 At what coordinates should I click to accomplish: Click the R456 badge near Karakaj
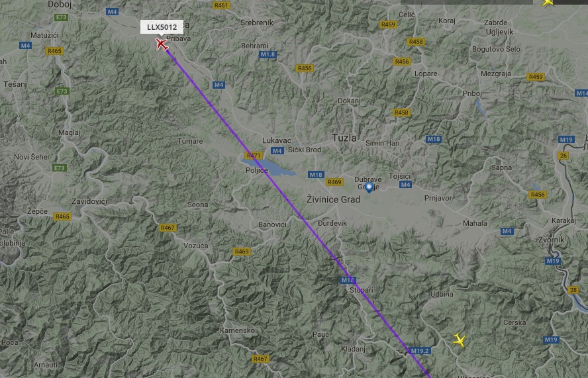[x=538, y=195]
